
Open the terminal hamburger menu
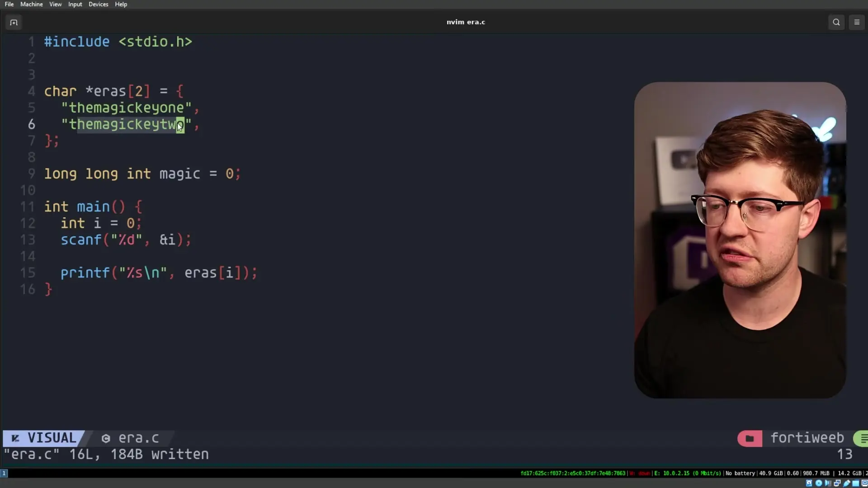(856, 22)
